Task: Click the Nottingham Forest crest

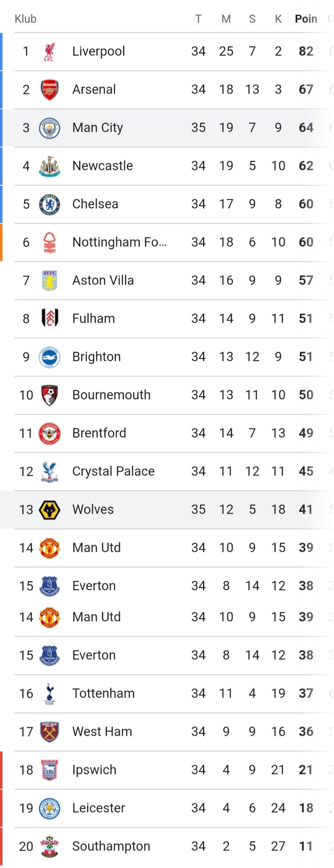Action: click(x=49, y=242)
